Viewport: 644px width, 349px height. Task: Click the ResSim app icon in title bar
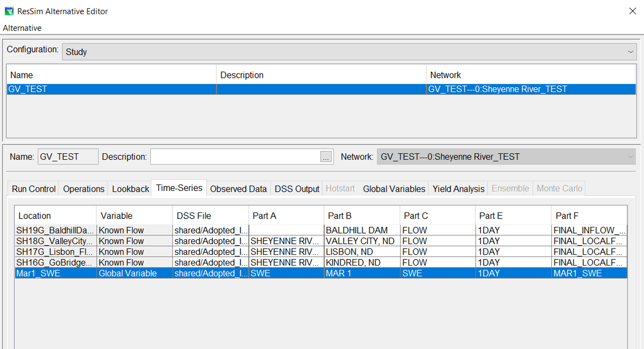pyautogui.click(x=9, y=11)
